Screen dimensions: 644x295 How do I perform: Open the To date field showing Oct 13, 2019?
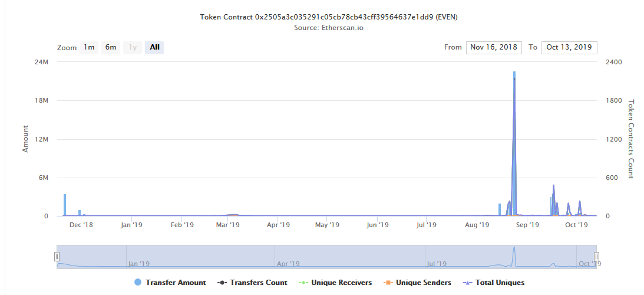click(x=569, y=47)
